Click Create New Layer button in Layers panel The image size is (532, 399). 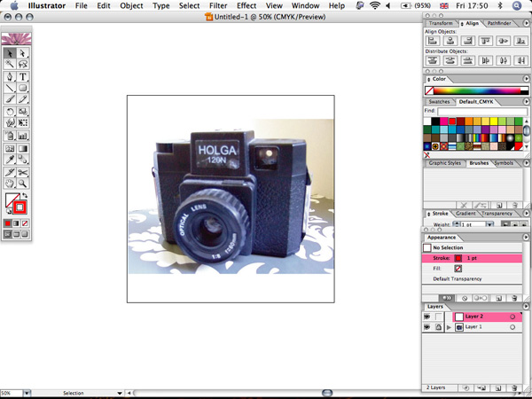point(498,387)
